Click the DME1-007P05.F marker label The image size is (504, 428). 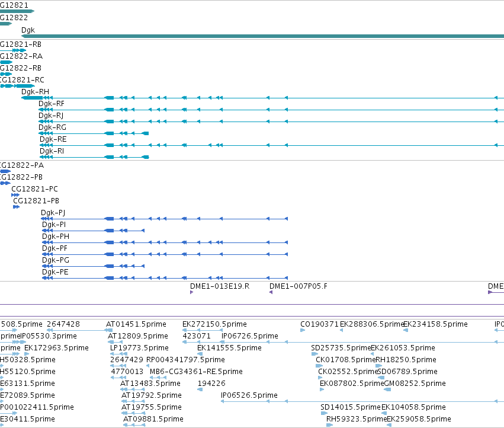pyautogui.click(x=298, y=286)
